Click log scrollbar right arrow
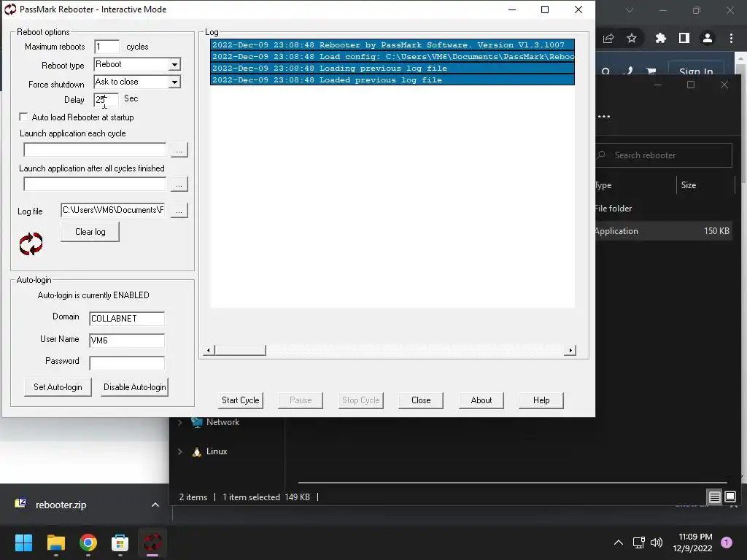 (x=570, y=351)
